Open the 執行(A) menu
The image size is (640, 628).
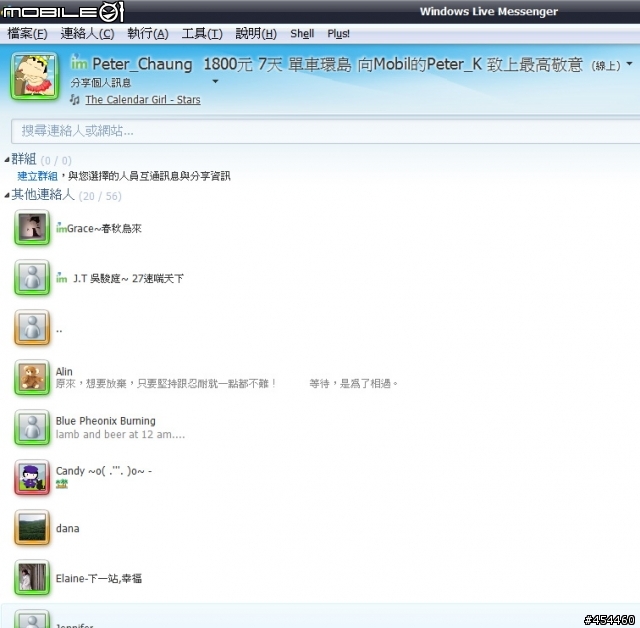pyautogui.click(x=148, y=33)
